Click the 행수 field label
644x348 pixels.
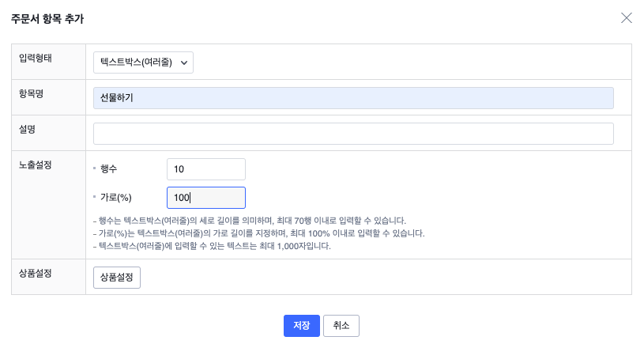point(110,169)
